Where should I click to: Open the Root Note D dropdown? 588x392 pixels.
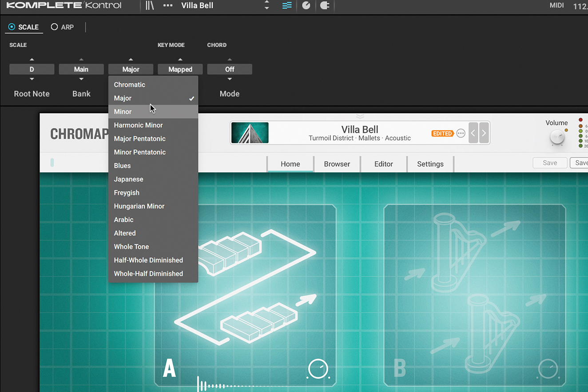(32, 69)
